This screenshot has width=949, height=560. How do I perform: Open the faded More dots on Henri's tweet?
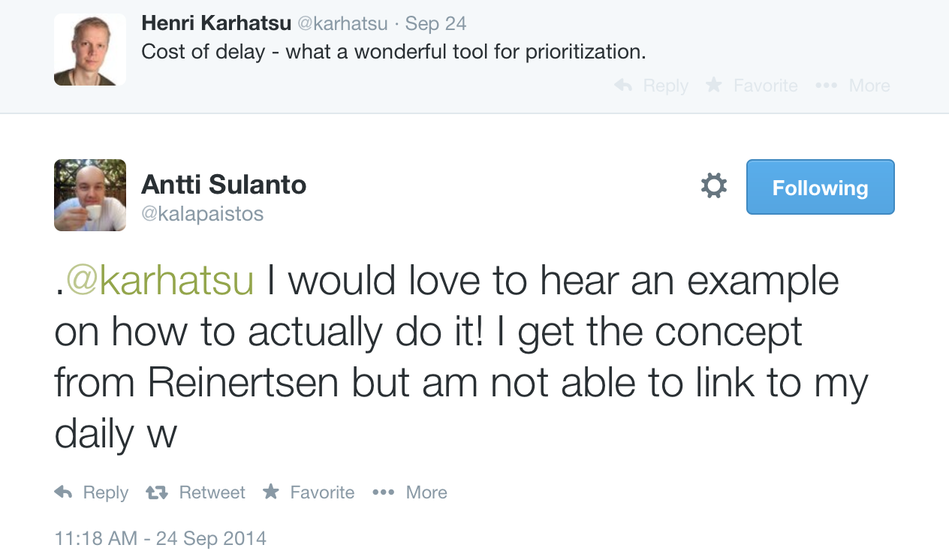tap(826, 86)
